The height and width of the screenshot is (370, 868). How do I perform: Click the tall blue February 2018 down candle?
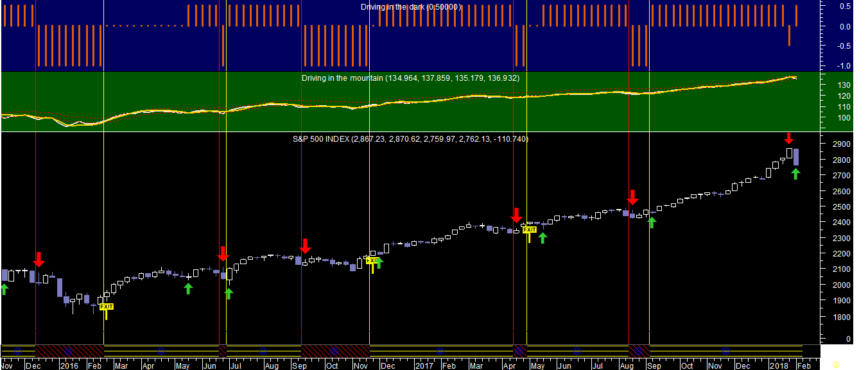pyautogui.click(x=796, y=157)
